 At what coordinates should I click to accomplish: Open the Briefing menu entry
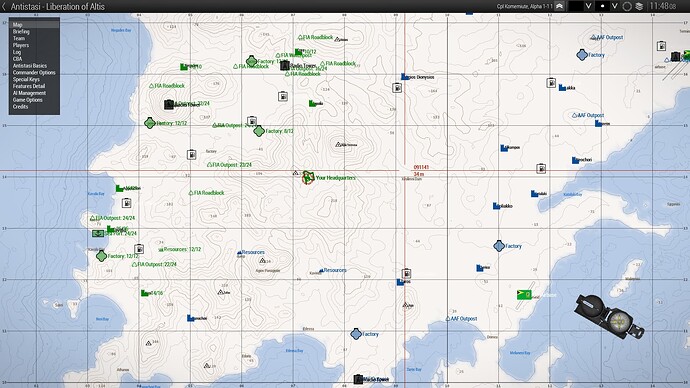21,32
